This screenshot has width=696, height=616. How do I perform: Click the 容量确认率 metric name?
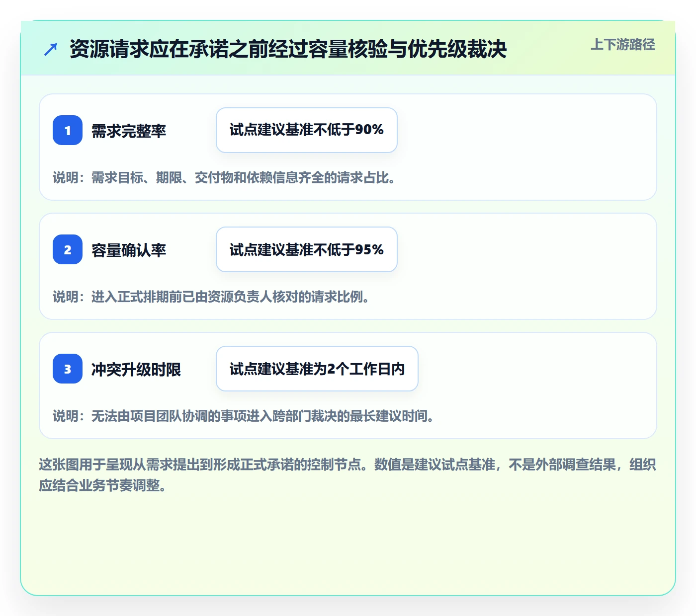click(x=129, y=250)
